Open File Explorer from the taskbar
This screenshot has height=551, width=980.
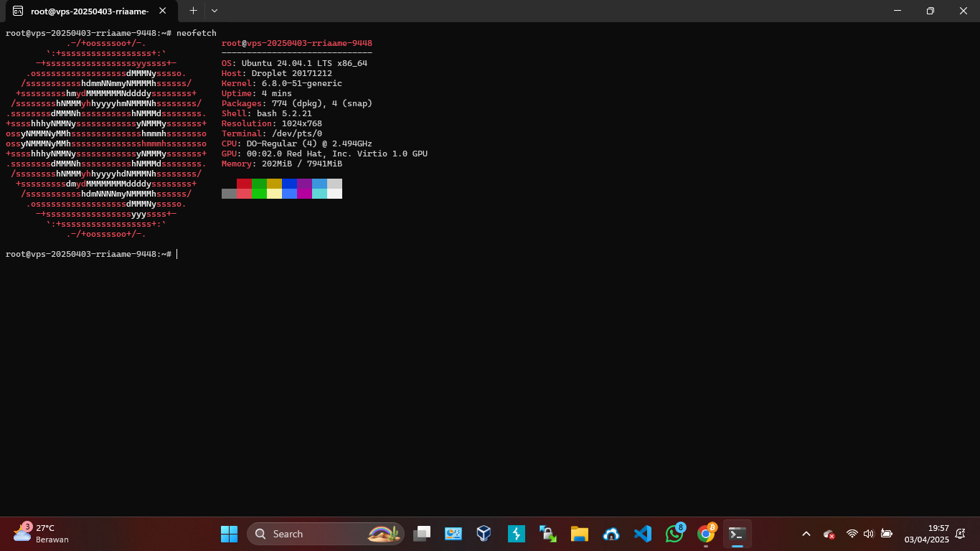pyautogui.click(x=580, y=534)
